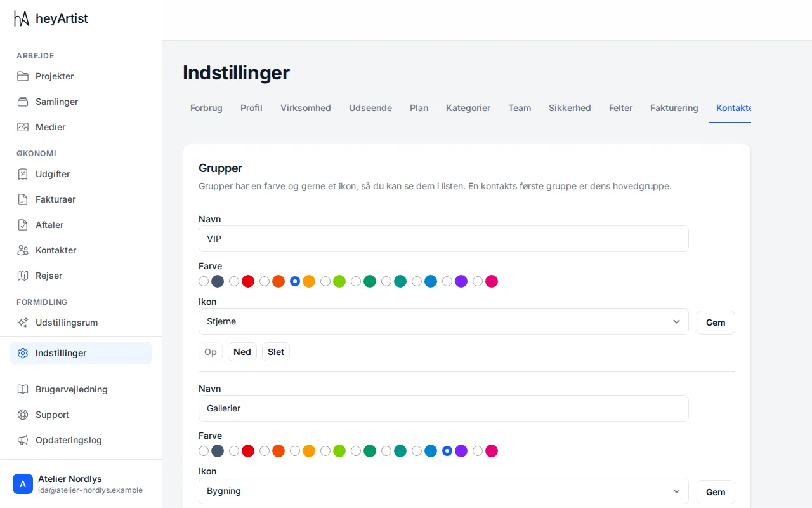Select the dark gray color radio for VIP
Image resolution: width=812 pixels, height=508 pixels.
coord(204,281)
